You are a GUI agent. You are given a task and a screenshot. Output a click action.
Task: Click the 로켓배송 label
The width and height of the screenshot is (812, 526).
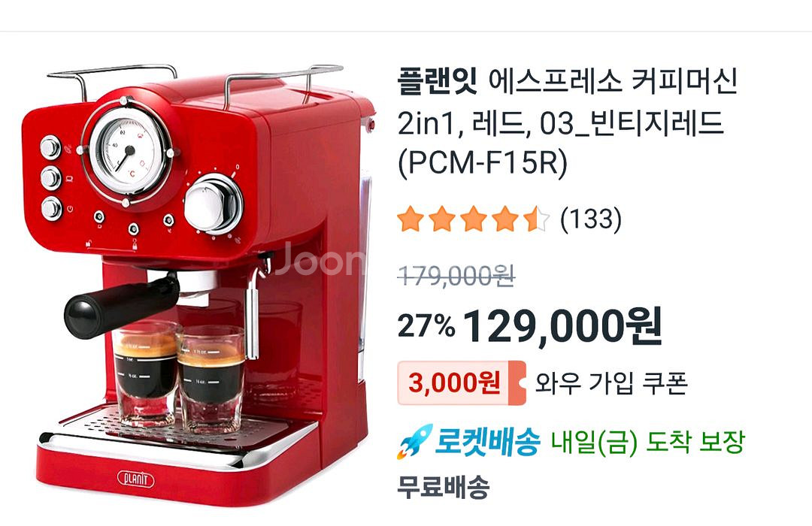coord(488,441)
